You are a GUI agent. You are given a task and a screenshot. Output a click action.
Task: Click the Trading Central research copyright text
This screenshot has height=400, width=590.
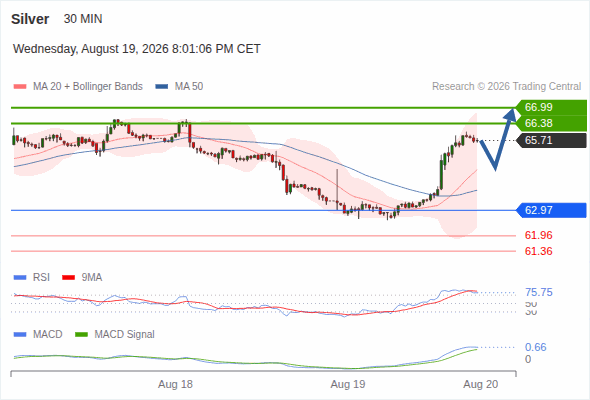pyautogui.click(x=506, y=87)
